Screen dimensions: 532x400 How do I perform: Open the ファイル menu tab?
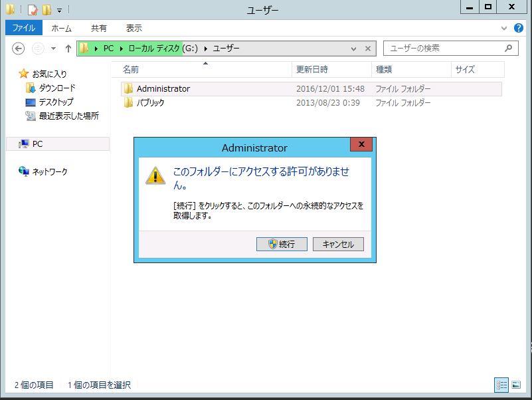pos(24,28)
